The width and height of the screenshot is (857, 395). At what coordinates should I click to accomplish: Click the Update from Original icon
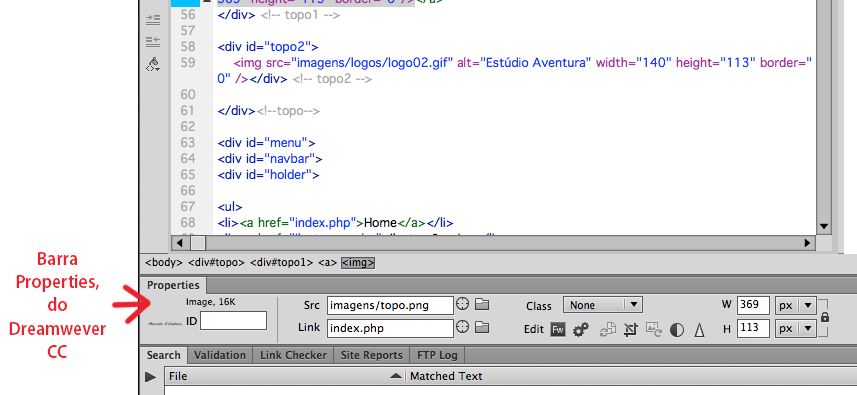pos(608,329)
